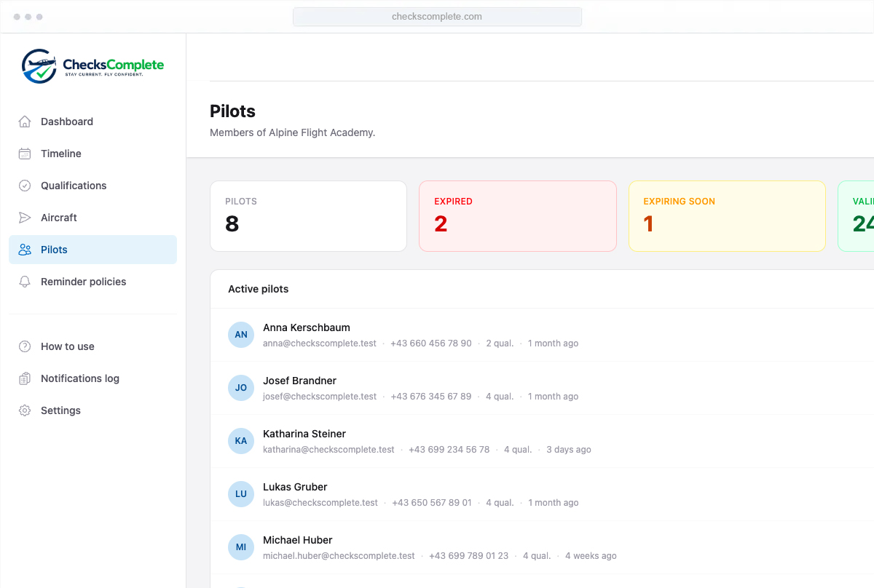Select the Expiring Soon card
Image resolution: width=874 pixels, height=588 pixels.
click(727, 216)
